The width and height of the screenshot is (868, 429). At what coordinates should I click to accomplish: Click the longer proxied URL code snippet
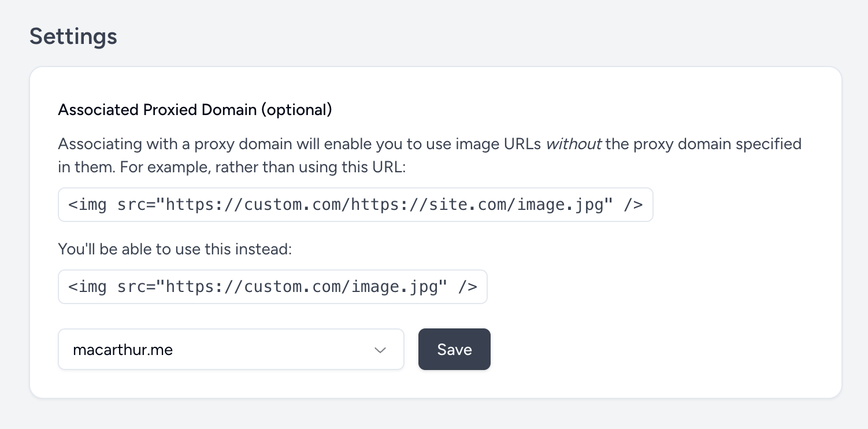(x=355, y=205)
